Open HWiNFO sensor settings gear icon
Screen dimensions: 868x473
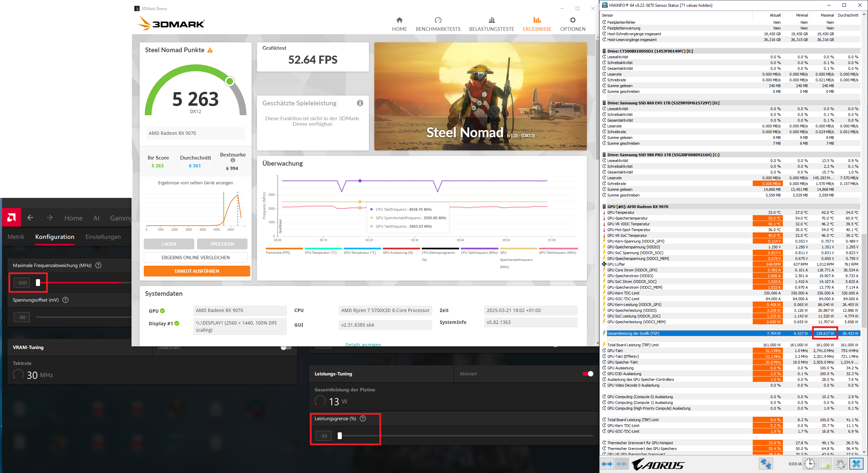841,464
